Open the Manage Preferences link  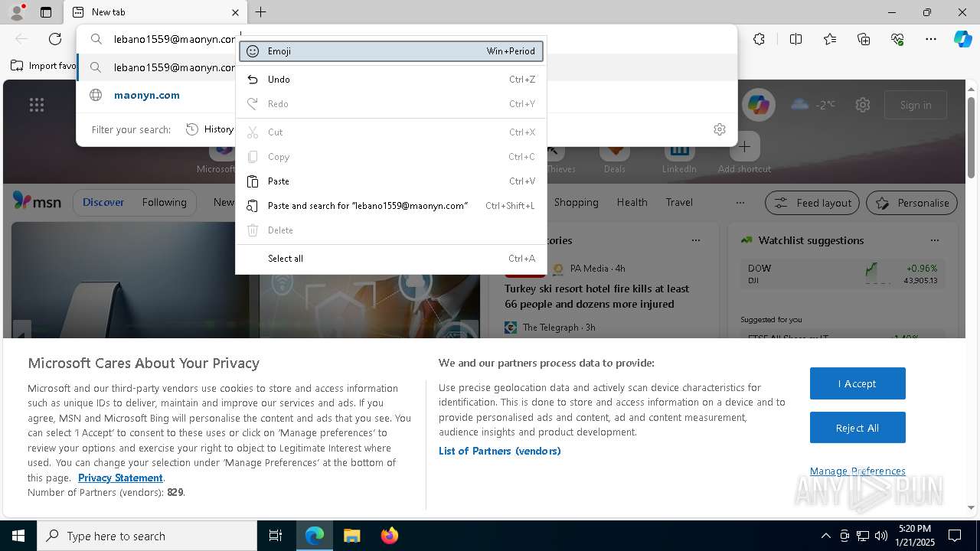[857, 471]
